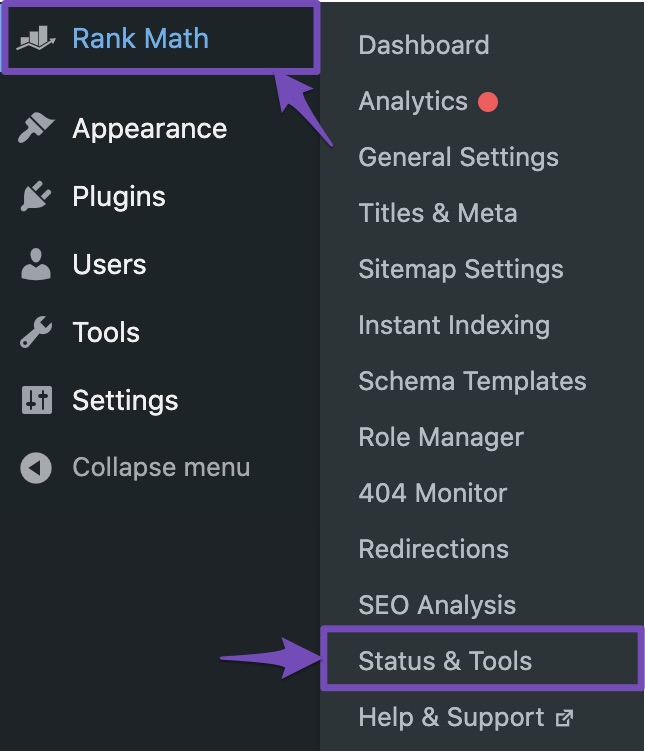
Task: Click the external link icon beside Help & Support
Action: click(565, 717)
